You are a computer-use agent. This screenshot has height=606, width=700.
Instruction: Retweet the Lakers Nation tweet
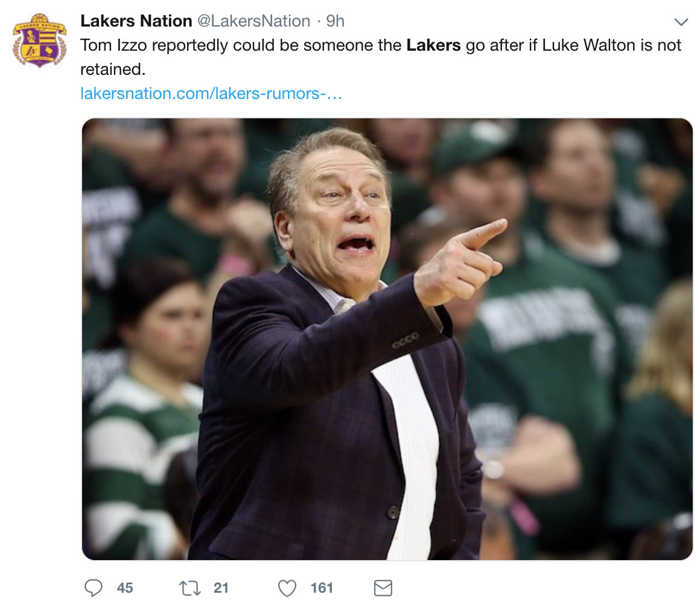[x=191, y=587]
